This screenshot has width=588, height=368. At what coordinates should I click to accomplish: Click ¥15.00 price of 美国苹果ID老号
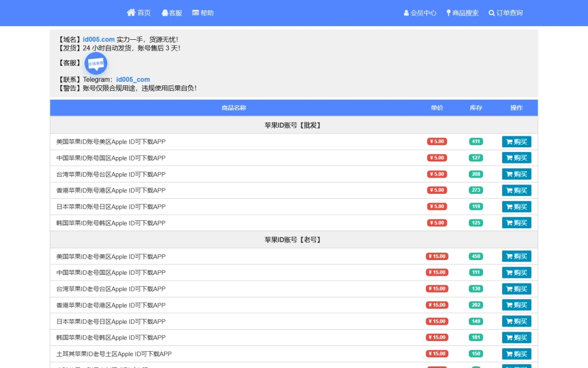[x=437, y=256]
